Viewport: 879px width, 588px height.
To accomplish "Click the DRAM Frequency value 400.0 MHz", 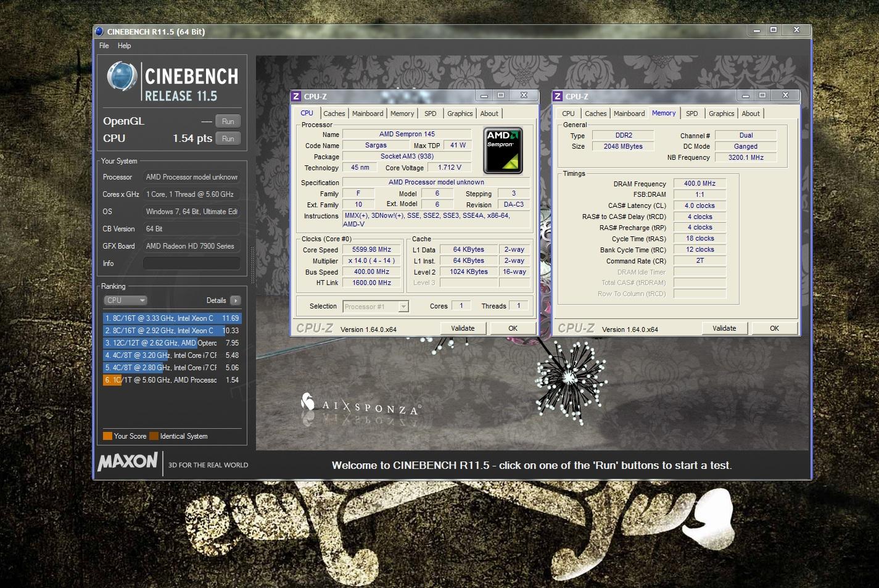I will 699,184.
